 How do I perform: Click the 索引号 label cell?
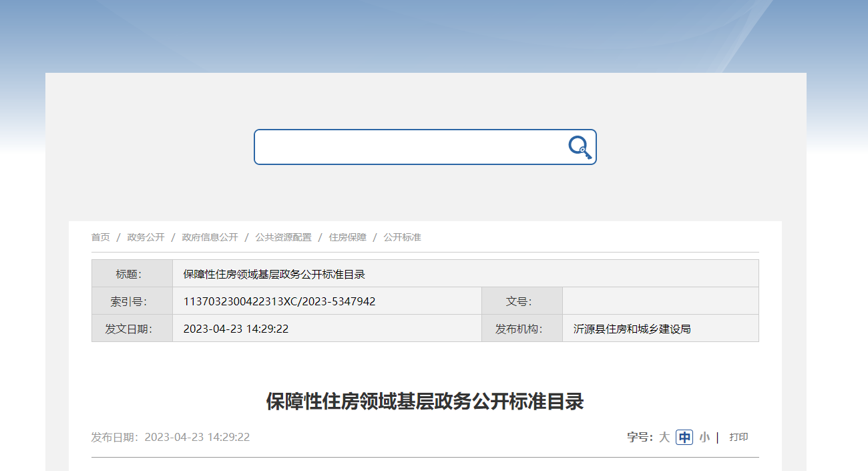132,301
